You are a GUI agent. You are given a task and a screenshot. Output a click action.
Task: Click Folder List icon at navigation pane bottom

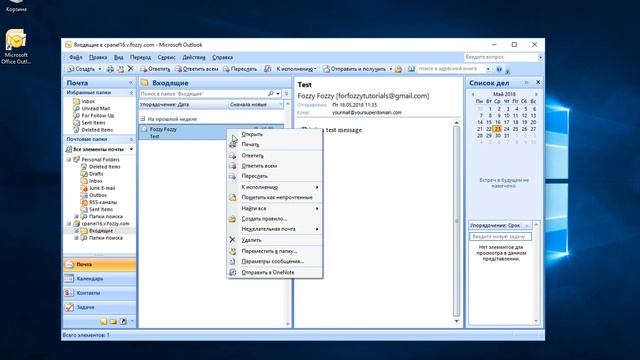[x=113, y=322]
